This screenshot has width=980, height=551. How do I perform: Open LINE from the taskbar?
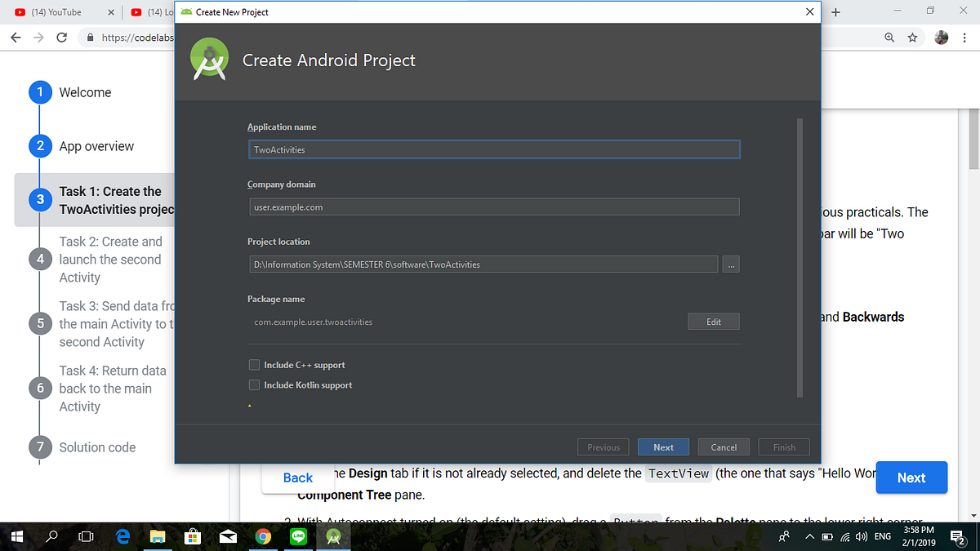click(297, 536)
